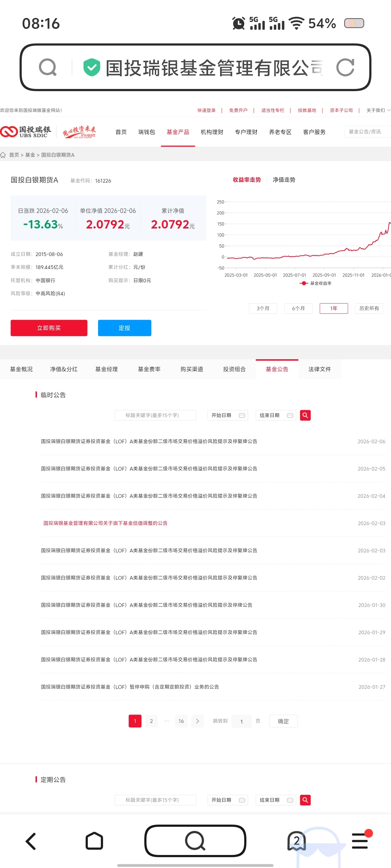Click the 快速登录 link
Viewport: 391px width, 868px height.
[x=206, y=110]
